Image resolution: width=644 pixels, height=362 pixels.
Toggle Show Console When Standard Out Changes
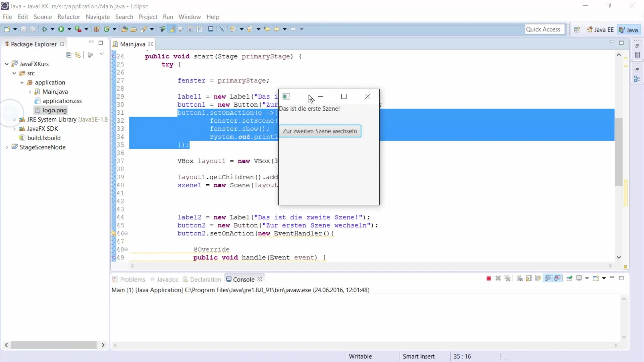tap(548, 278)
